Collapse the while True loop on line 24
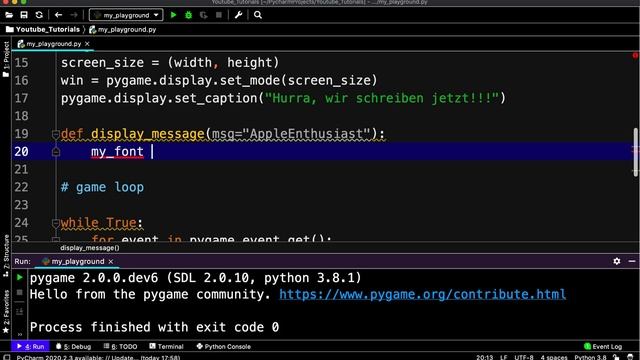The width and height of the screenshot is (640, 360). pos(56,223)
